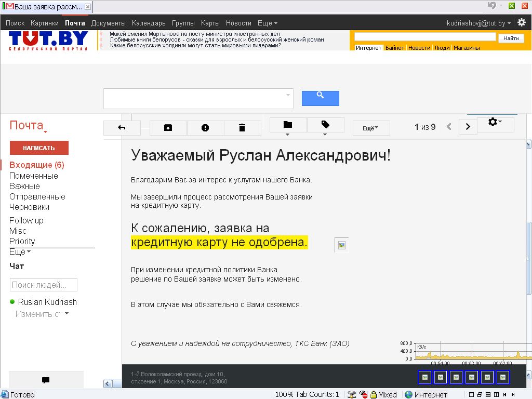Image resolution: width=532 pixels, height=399 pixels.
Task: Click the tile vertically icon in status bar
Action: (496, 395)
